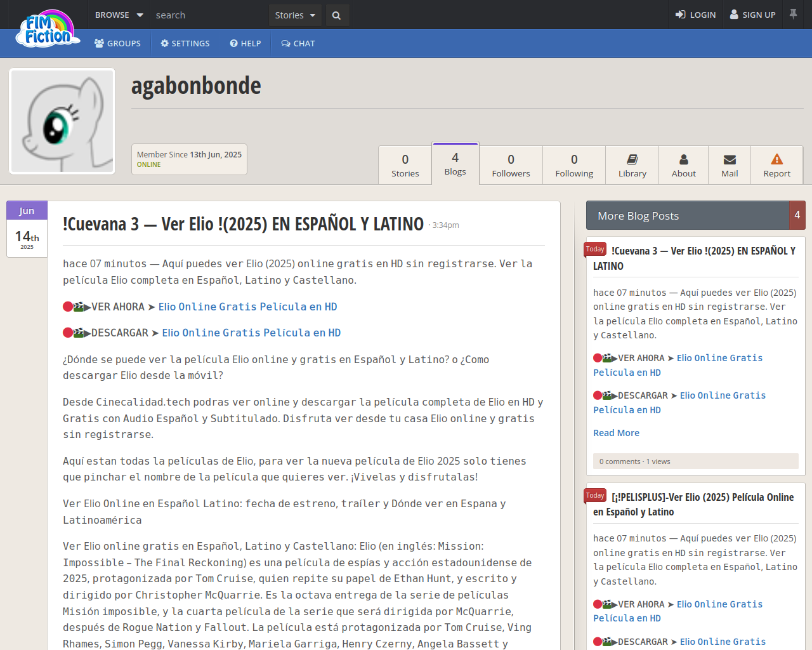Click the More Blog Posts header

click(688, 215)
